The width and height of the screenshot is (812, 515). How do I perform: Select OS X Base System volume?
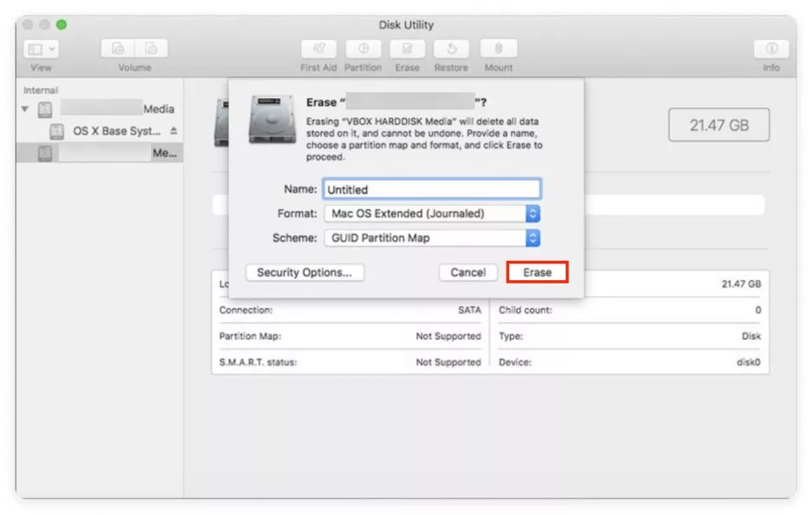116,131
